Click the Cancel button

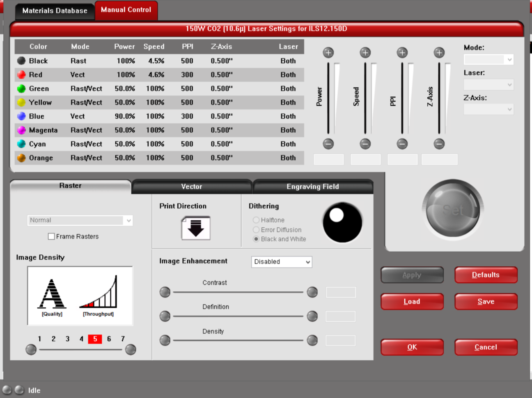486,347
